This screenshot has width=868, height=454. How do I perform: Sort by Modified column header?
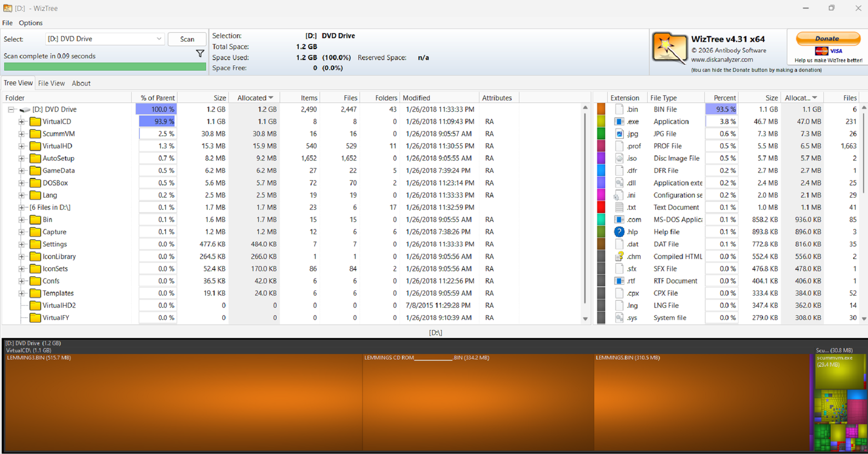tap(439, 98)
